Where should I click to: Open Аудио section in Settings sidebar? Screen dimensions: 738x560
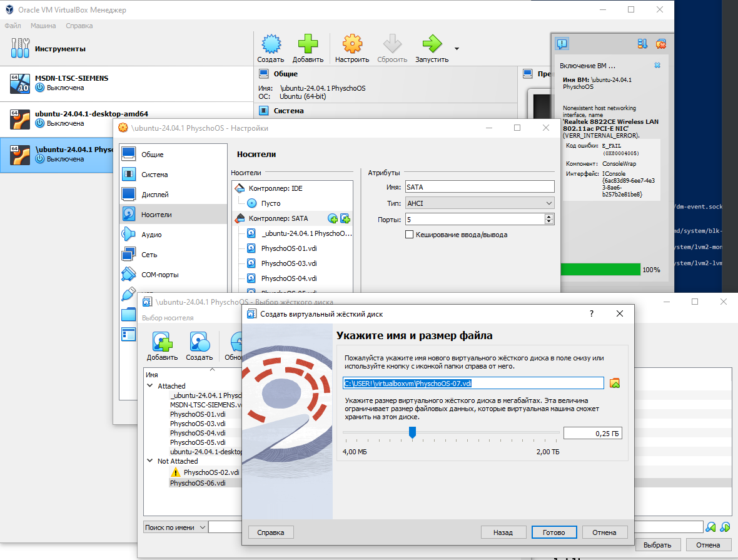coord(173,235)
